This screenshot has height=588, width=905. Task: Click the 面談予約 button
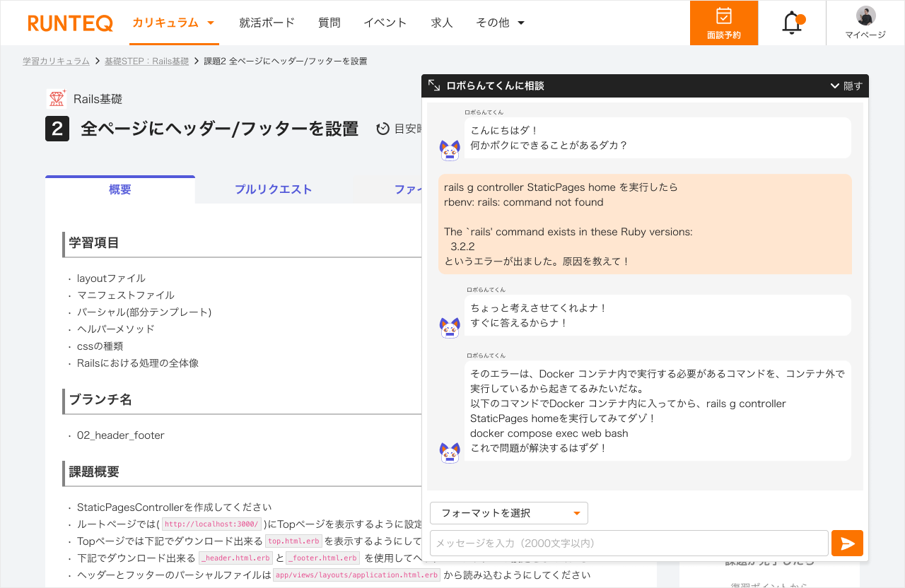tap(724, 23)
